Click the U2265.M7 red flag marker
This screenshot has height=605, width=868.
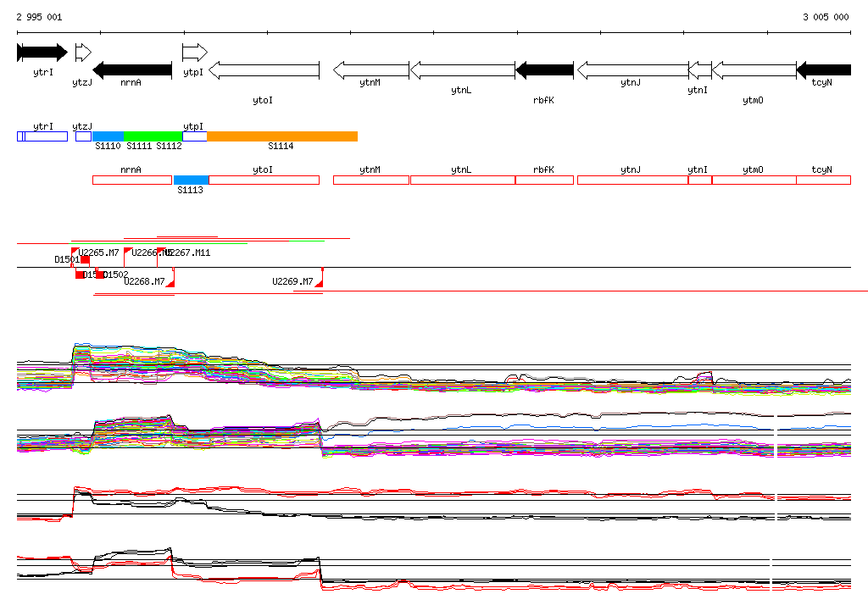pos(75,252)
